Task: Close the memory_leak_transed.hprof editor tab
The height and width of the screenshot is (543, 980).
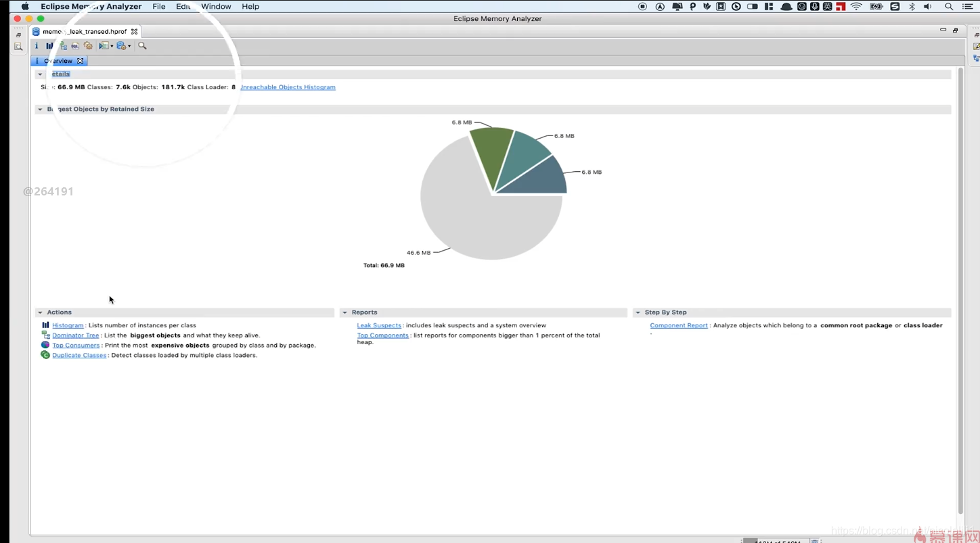Action: pos(134,32)
